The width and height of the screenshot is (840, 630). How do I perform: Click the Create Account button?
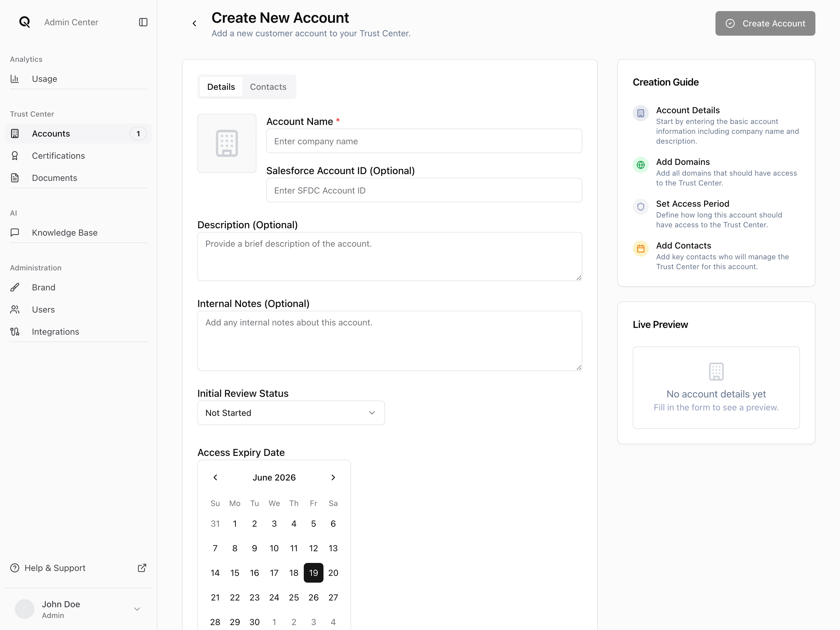click(765, 23)
